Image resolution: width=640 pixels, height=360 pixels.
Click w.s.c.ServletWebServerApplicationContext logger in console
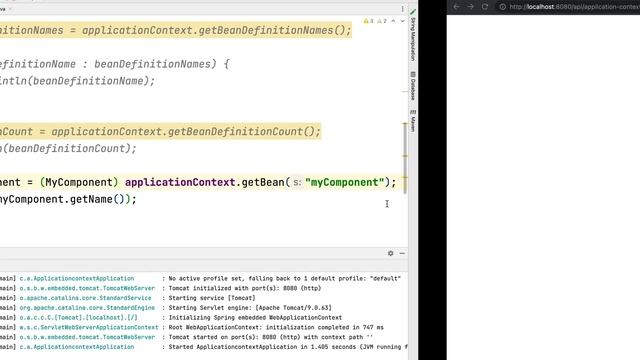click(x=89, y=327)
